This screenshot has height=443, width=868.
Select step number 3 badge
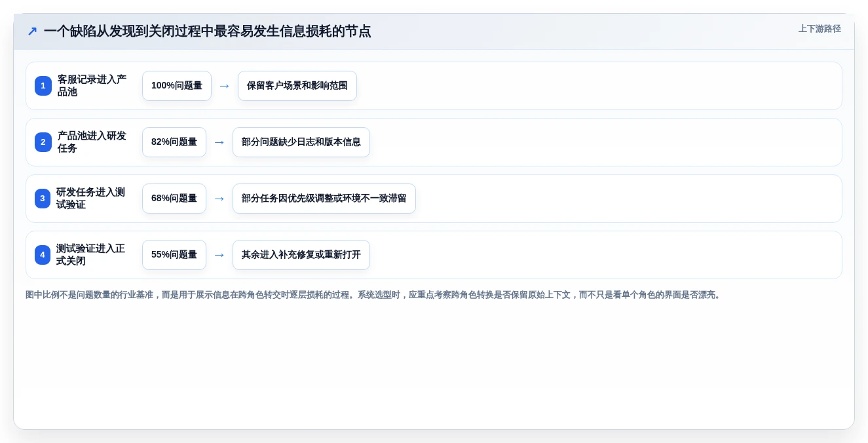43,199
